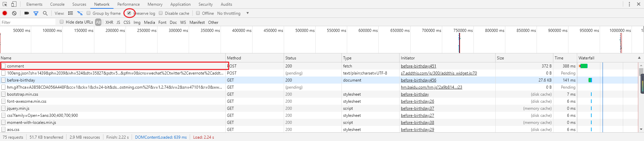Click the inspect element picker icon

(x=5, y=4)
